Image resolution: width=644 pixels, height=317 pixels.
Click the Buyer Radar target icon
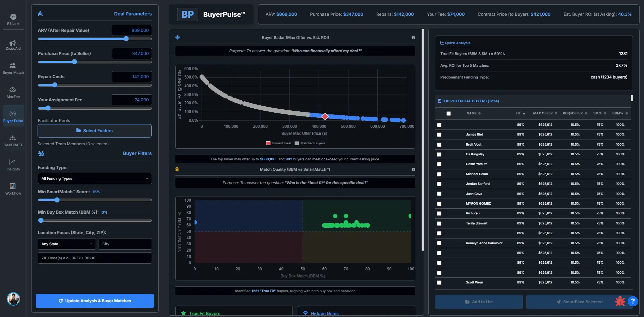[177, 38]
